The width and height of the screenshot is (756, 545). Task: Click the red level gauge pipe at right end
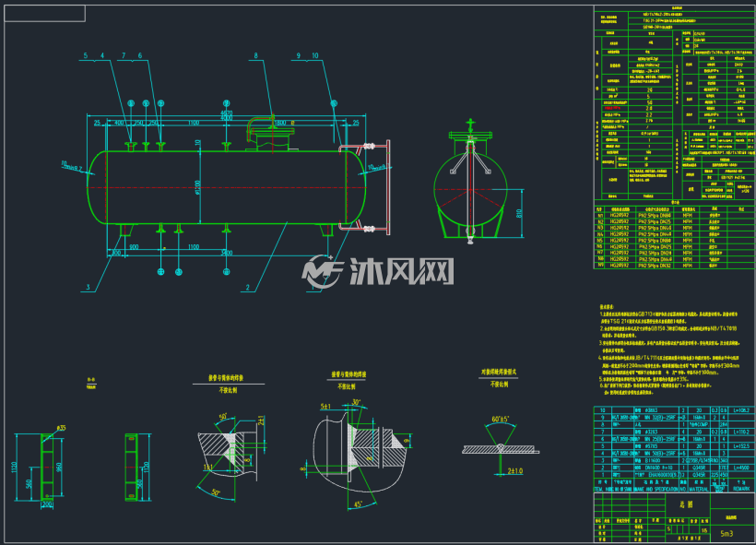[365, 186]
